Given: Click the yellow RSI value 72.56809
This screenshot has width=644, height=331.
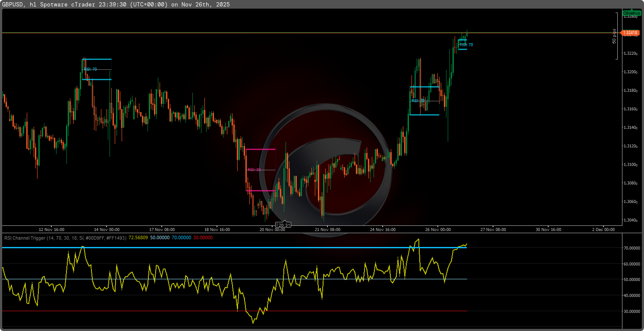Looking at the screenshot, I should click(x=138, y=238).
